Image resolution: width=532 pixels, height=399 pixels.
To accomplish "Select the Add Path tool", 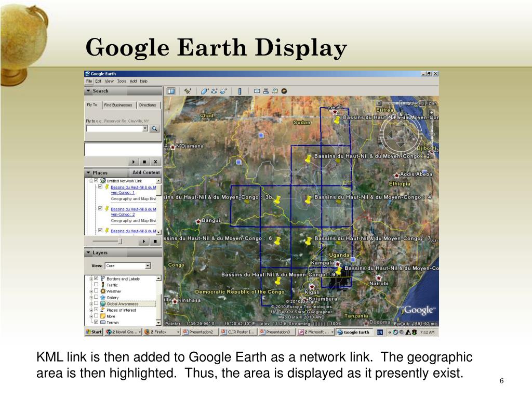I will coord(214,91).
